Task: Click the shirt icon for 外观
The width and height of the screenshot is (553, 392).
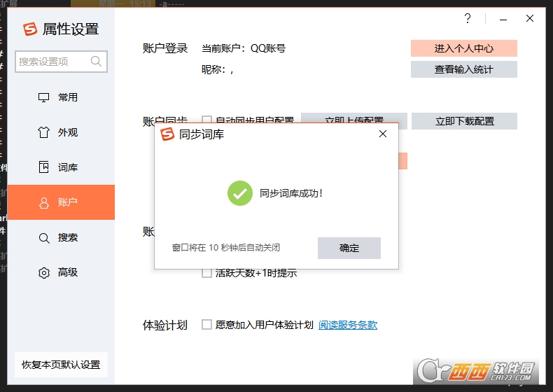Action: click(x=43, y=132)
